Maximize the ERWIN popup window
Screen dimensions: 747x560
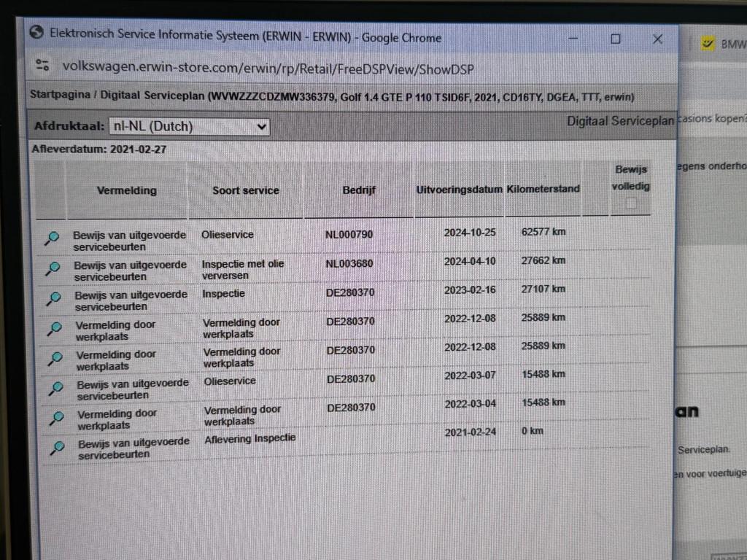tap(615, 39)
